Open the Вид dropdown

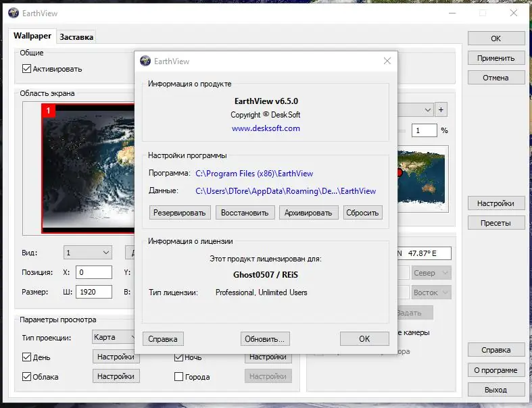pos(87,253)
